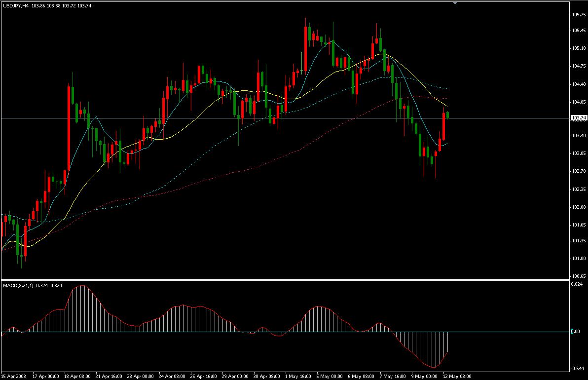The height and width of the screenshot is (380, 588).
Task: Click the 102.00 price axis label
Action: [x=579, y=207]
